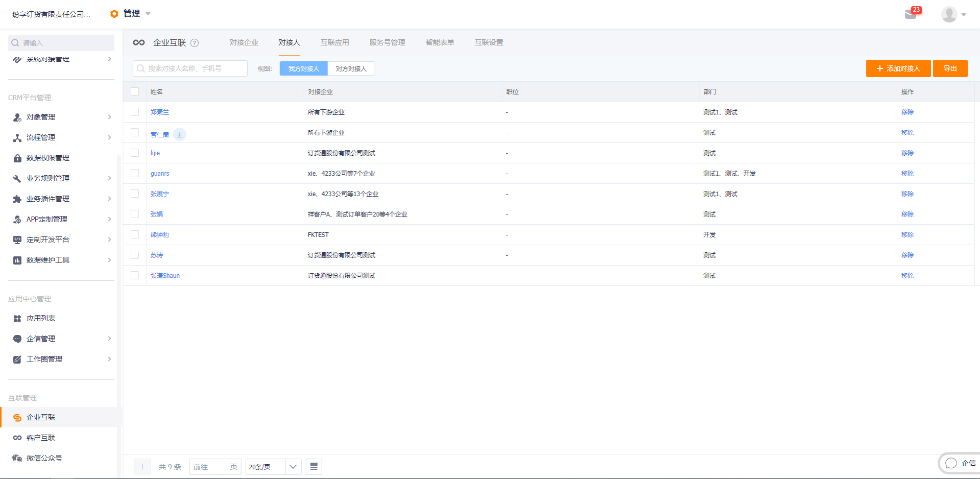Tick the select-all checkbox in table header

click(x=135, y=91)
